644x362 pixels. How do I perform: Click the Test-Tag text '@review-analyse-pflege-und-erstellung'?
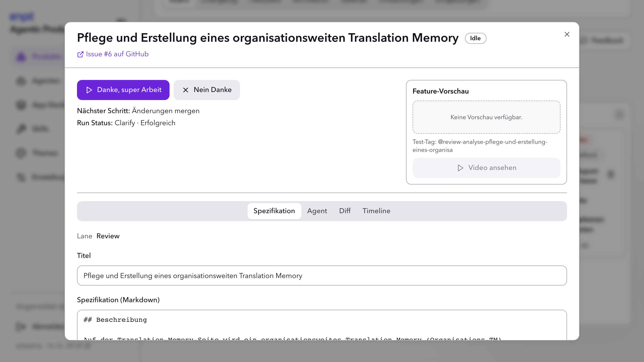click(x=492, y=142)
